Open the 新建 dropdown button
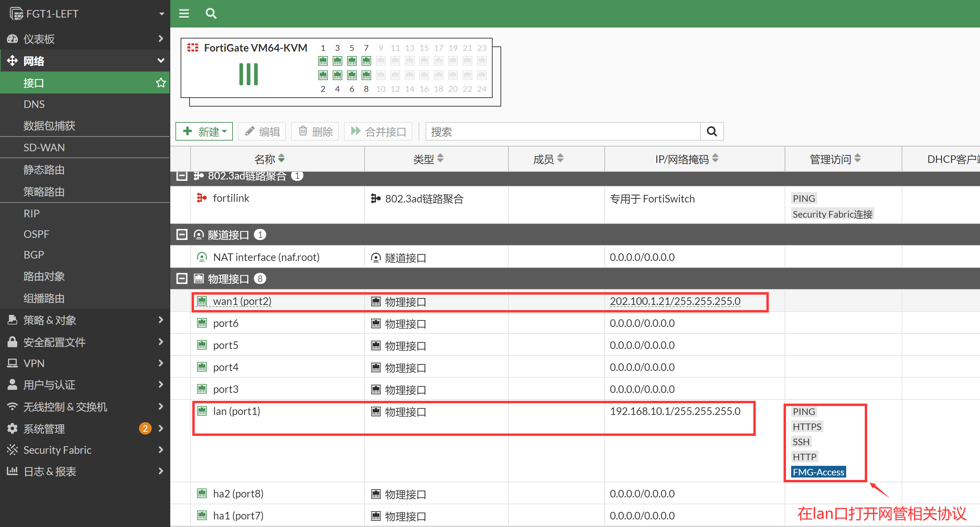Viewport: 980px width, 527px height. (x=204, y=132)
